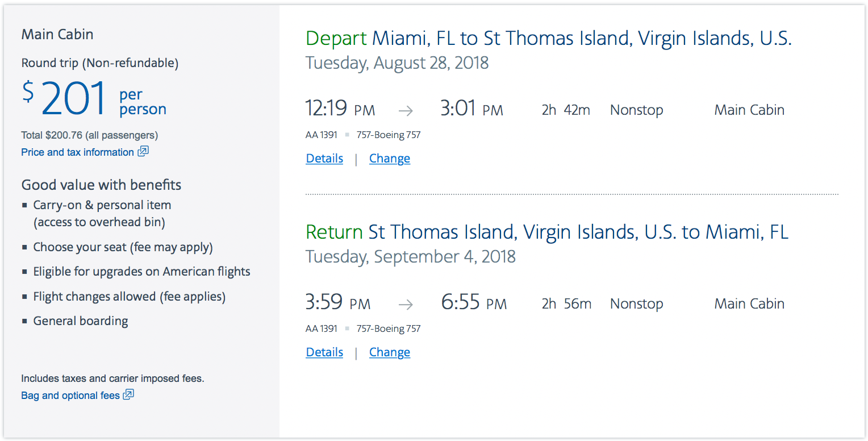Select the Depart Miami to St Thomas heading
The height and width of the screenshot is (441, 868).
(549, 39)
